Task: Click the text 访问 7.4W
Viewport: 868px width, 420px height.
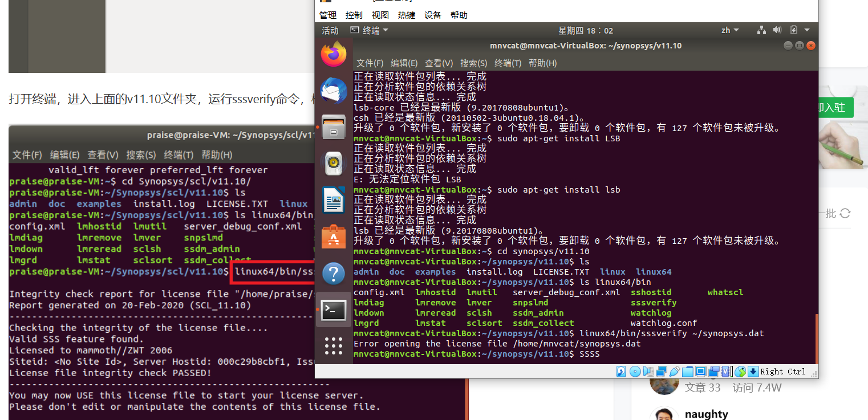Action: pyautogui.click(x=757, y=388)
